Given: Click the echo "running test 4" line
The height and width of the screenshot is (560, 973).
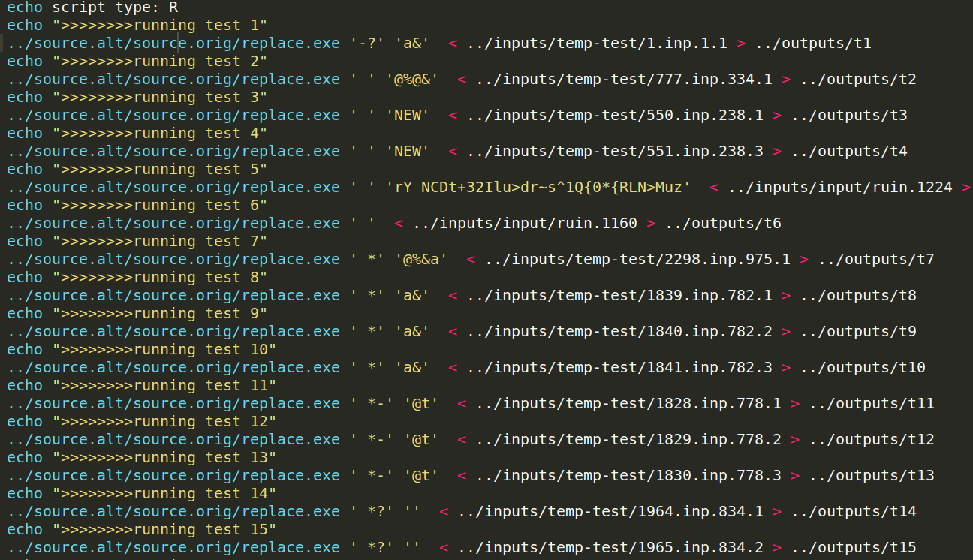Looking at the screenshot, I should click(137, 133).
